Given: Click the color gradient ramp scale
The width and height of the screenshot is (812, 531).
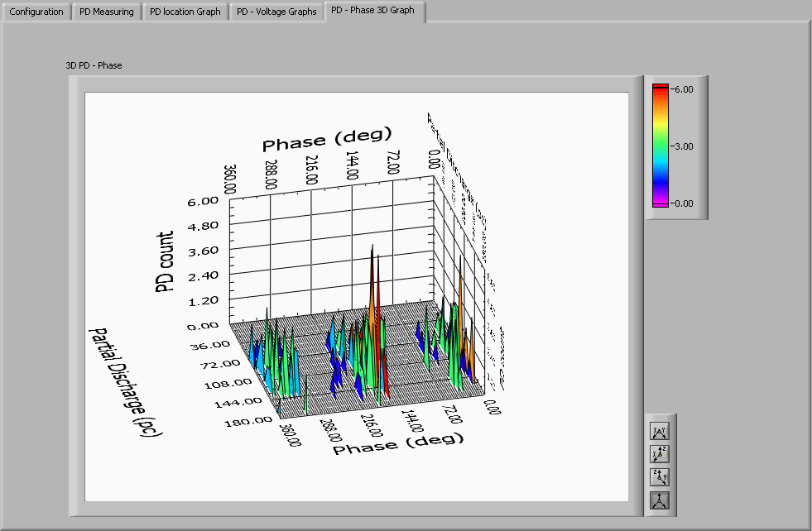Looking at the screenshot, I should [x=661, y=145].
